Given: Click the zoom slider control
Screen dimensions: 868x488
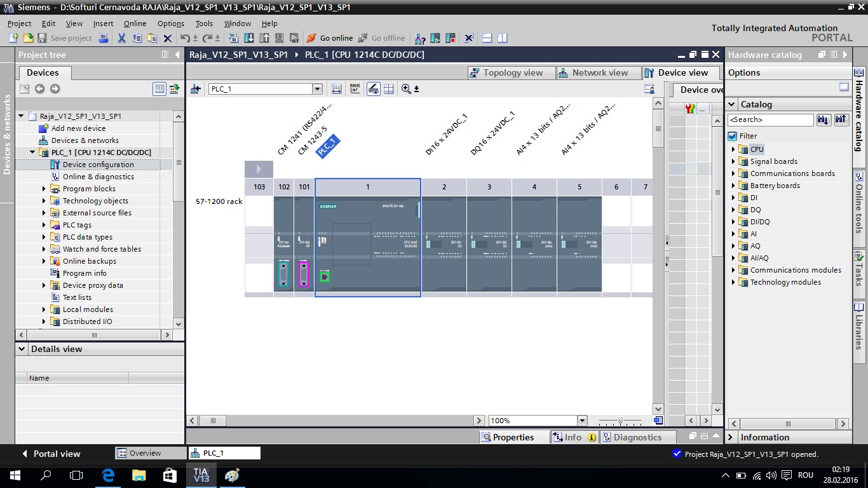Looking at the screenshot, I should point(620,421).
